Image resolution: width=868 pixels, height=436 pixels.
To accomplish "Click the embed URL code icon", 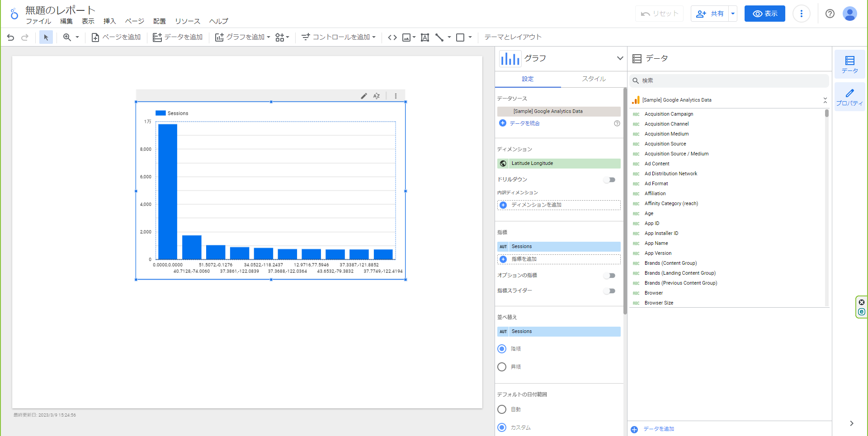I will click(x=392, y=38).
